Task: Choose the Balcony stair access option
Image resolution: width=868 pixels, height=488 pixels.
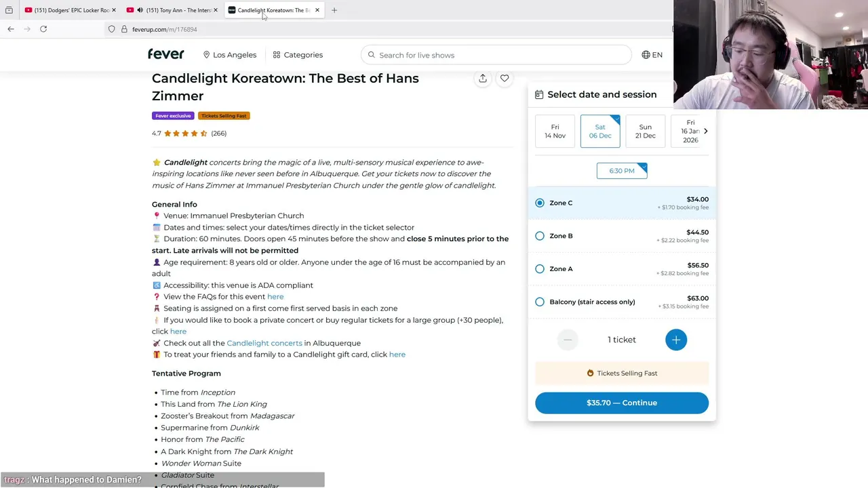Action: coord(540,302)
